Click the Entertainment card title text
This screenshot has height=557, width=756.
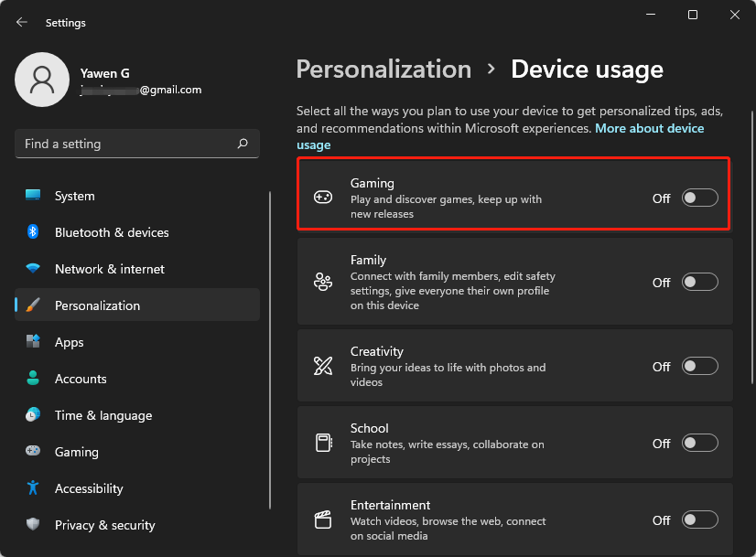[x=391, y=505]
